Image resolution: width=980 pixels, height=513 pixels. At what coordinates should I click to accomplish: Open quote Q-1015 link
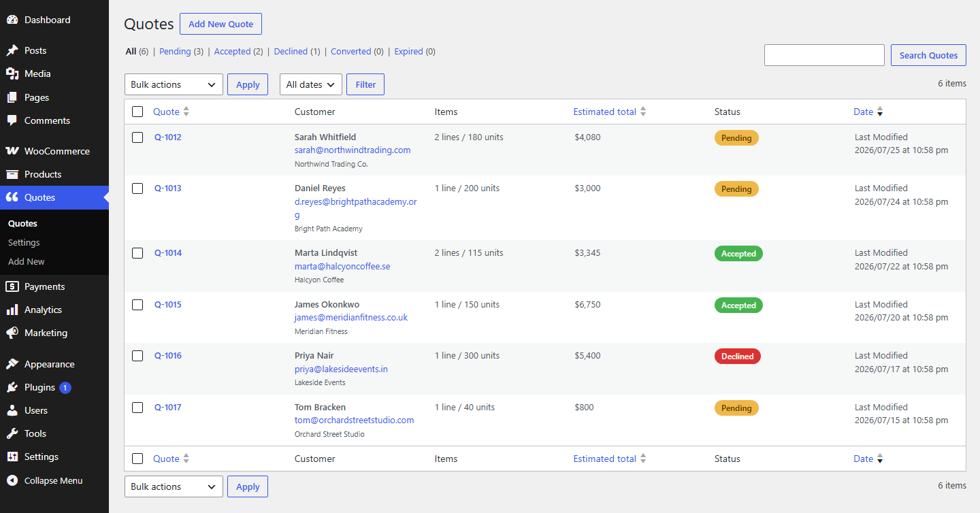[168, 305]
